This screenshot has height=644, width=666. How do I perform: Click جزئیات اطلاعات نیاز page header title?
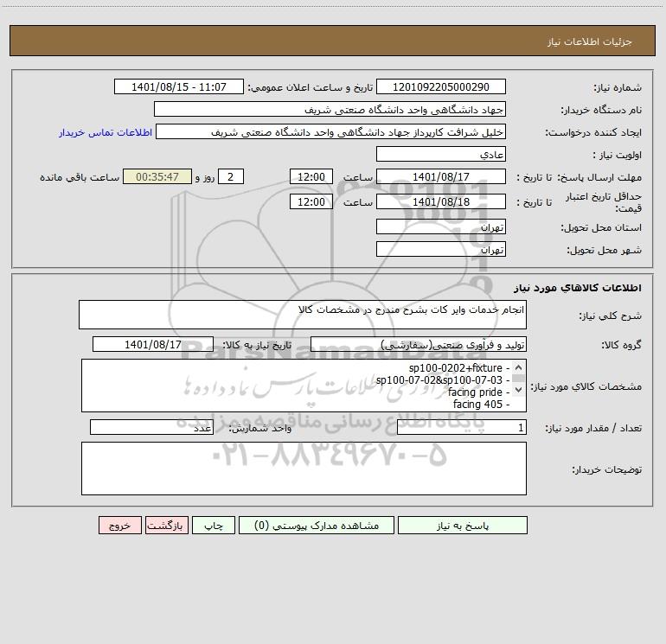(x=590, y=41)
